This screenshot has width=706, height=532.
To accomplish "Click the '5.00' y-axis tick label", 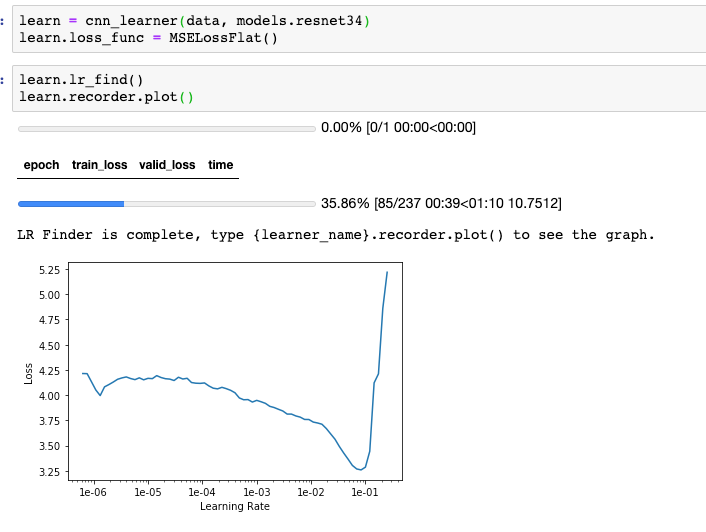I will click(50, 295).
